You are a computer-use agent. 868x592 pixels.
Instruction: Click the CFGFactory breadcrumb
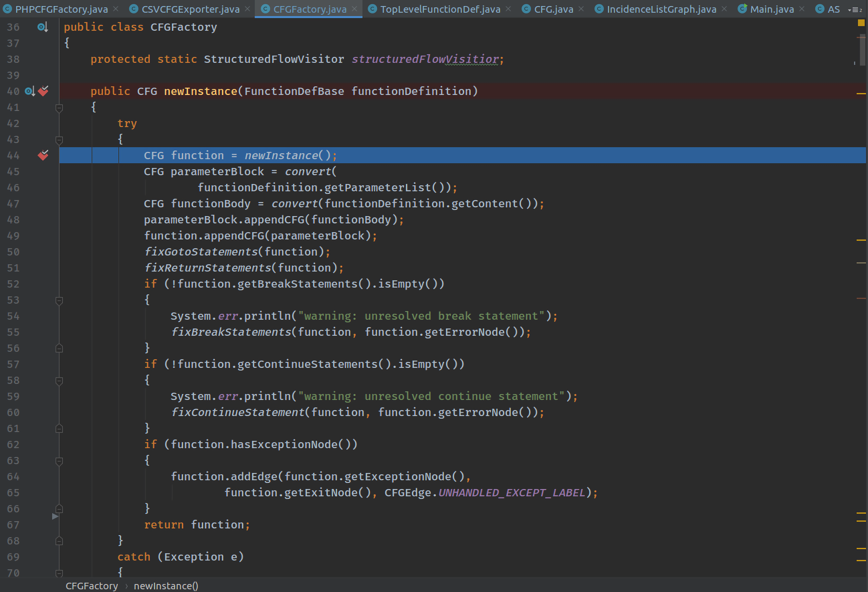[92, 586]
